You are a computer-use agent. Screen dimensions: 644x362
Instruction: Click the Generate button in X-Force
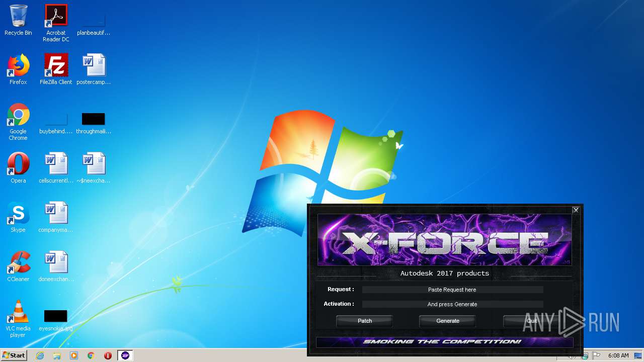pyautogui.click(x=448, y=321)
